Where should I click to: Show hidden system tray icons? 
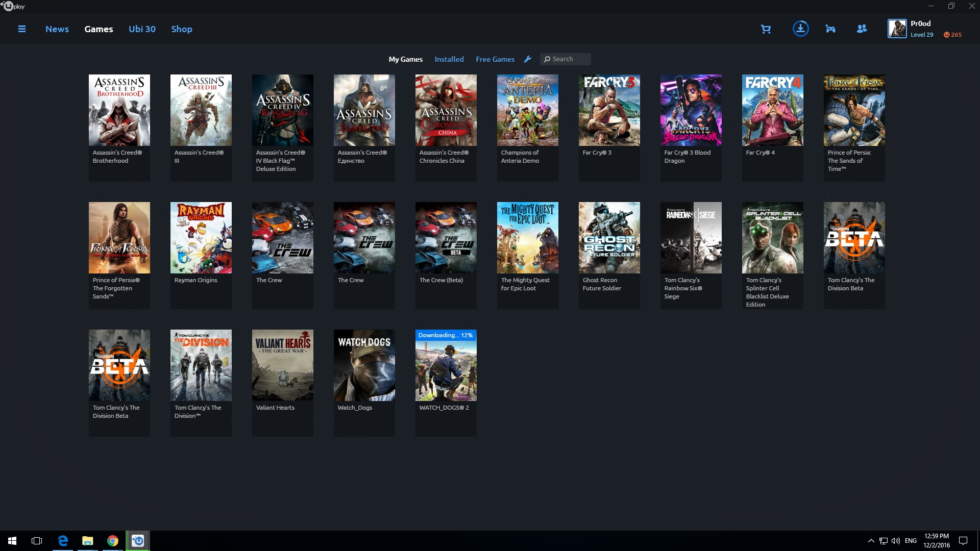pyautogui.click(x=871, y=541)
